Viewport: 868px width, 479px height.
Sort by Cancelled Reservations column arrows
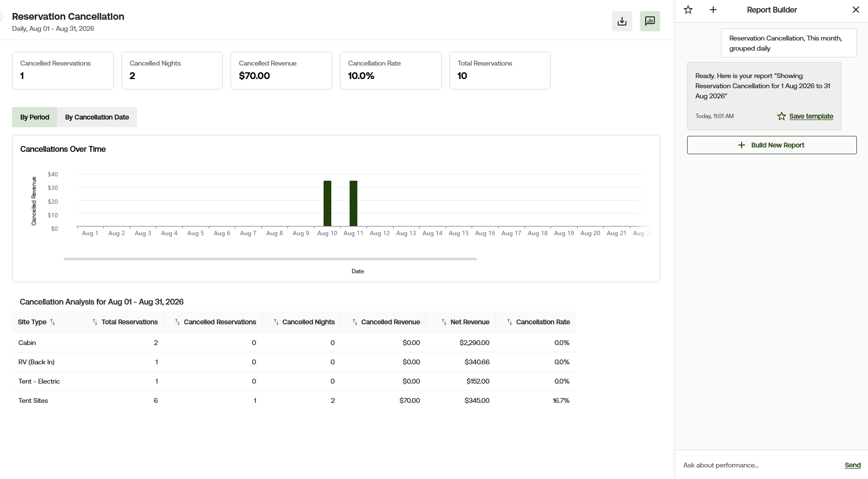177,322
